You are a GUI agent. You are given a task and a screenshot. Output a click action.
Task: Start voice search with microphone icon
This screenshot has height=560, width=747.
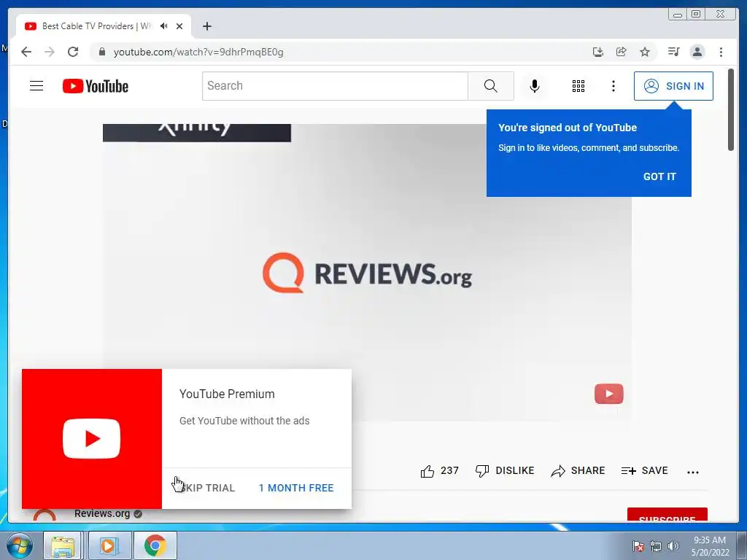pos(535,86)
